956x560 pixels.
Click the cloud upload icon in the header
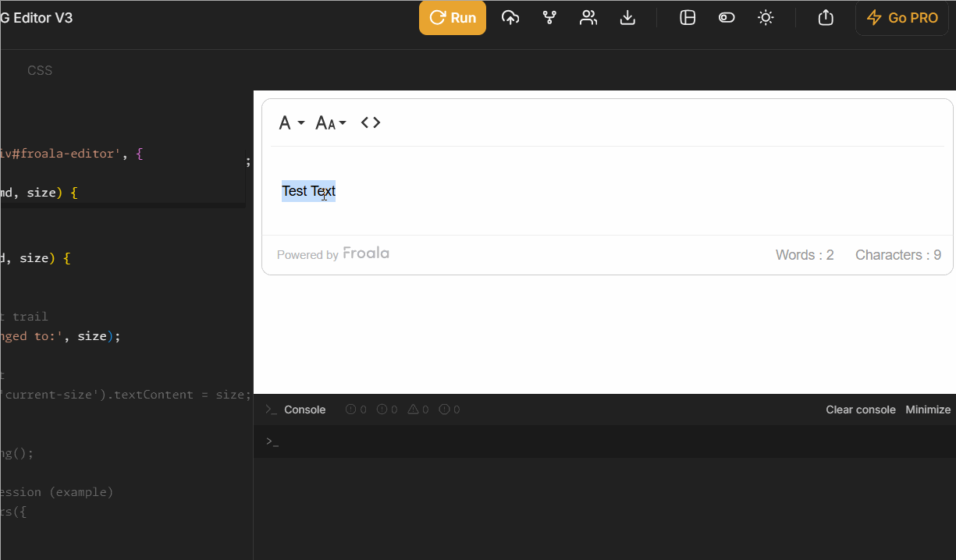coord(510,17)
